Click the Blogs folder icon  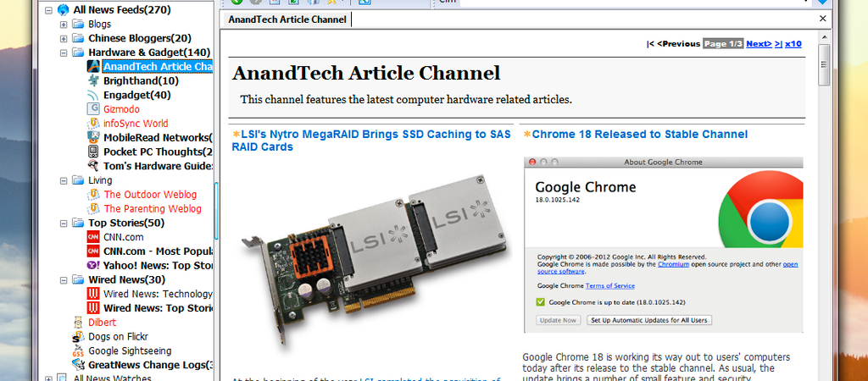tap(78, 25)
